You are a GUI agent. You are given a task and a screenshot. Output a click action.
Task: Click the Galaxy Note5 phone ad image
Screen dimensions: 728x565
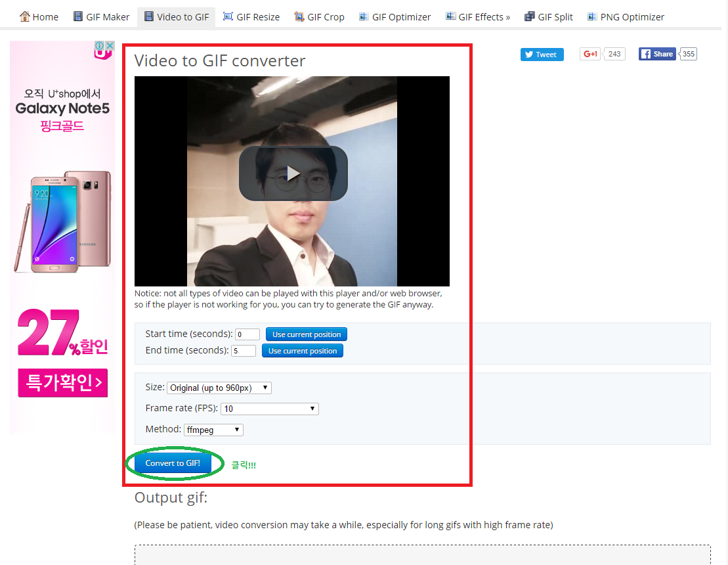(63, 221)
